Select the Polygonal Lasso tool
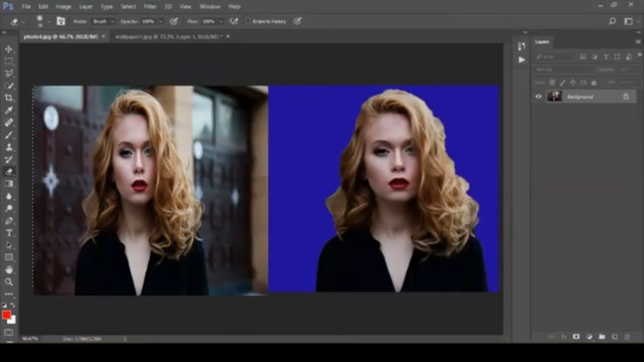Image resolution: width=644 pixels, height=362 pixels. click(x=9, y=73)
